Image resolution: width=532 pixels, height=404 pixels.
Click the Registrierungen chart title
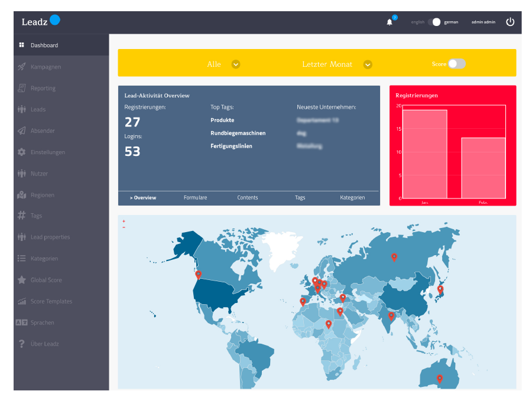click(x=417, y=96)
